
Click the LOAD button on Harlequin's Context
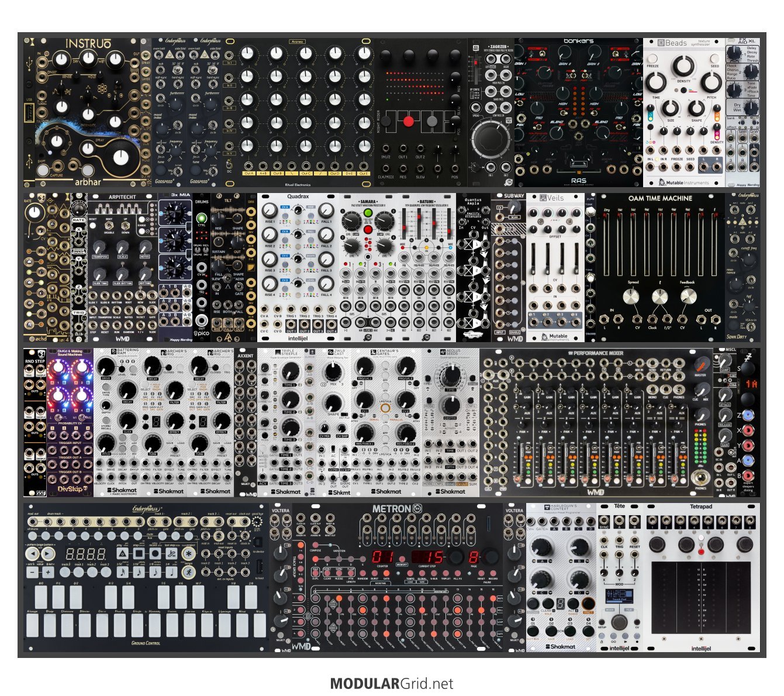pyautogui.click(x=570, y=631)
